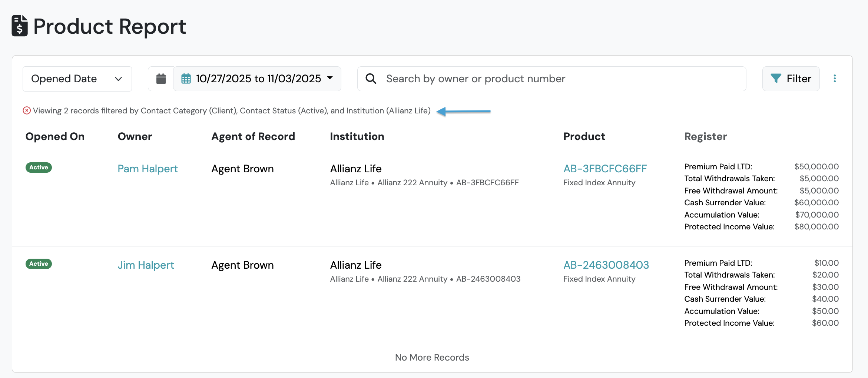Image resolution: width=868 pixels, height=378 pixels.
Task: Click the Active badge in Pam Halpert's row
Action: click(39, 167)
